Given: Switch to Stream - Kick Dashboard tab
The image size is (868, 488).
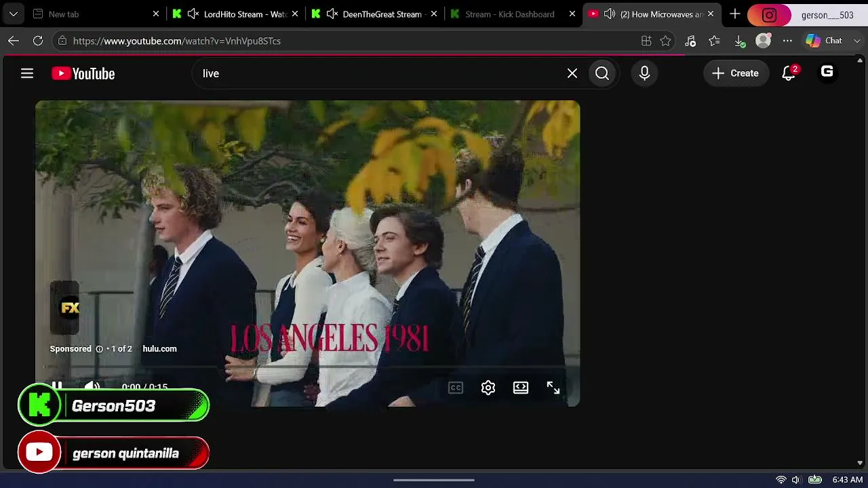Looking at the screenshot, I should pyautogui.click(x=513, y=14).
